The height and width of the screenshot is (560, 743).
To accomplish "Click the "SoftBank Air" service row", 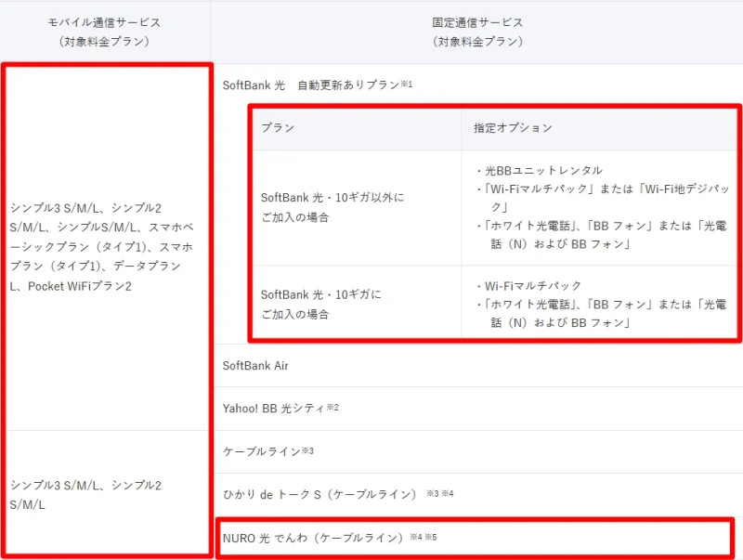I will click(x=255, y=366).
